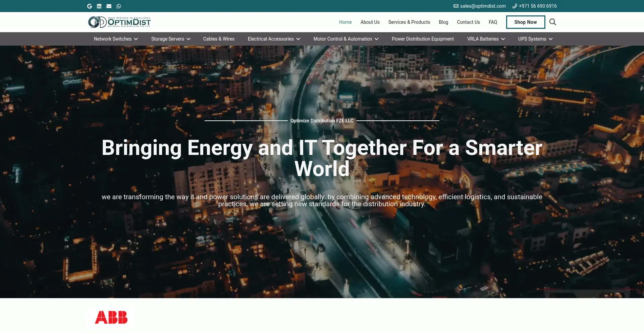Click the envelope mail icon
This screenshot has width=644, height=333.
click(x=109, y=6)
